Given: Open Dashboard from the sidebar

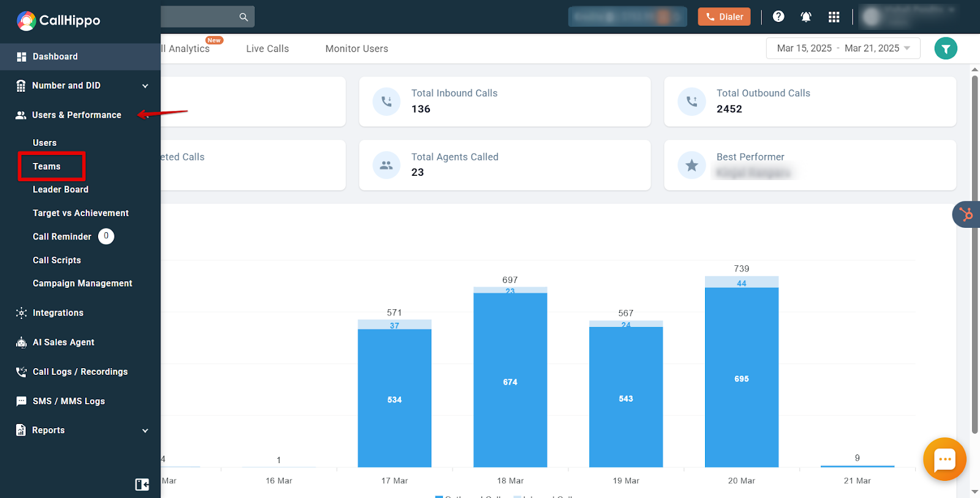Looking at the screenshot, I should 80,56.
